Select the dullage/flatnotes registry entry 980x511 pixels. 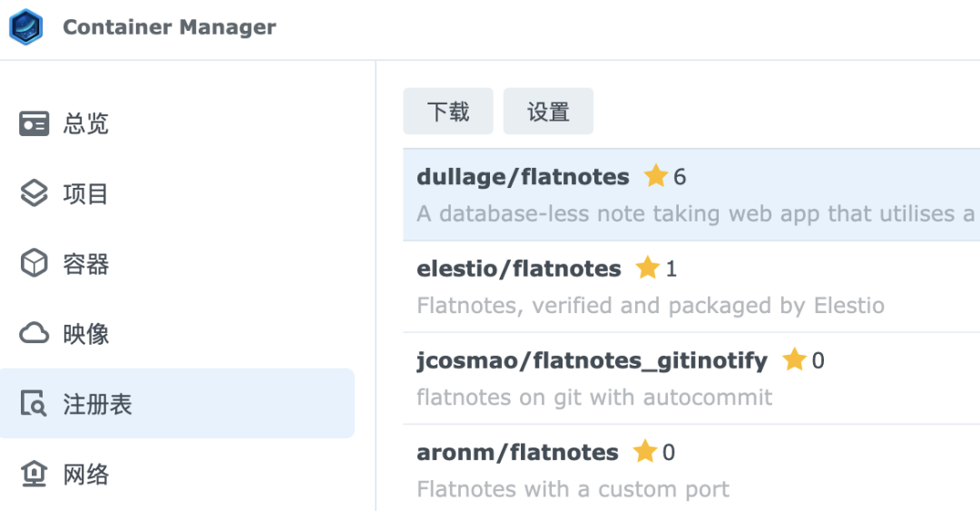690,195
